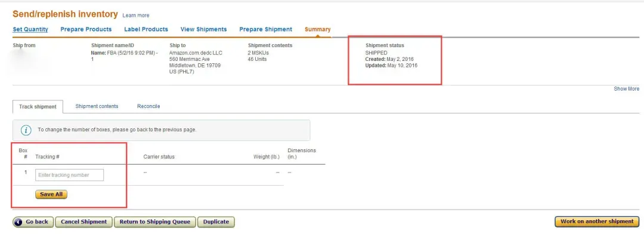
Task: Click the Duplicate button
Action: [x=216, y=222]
